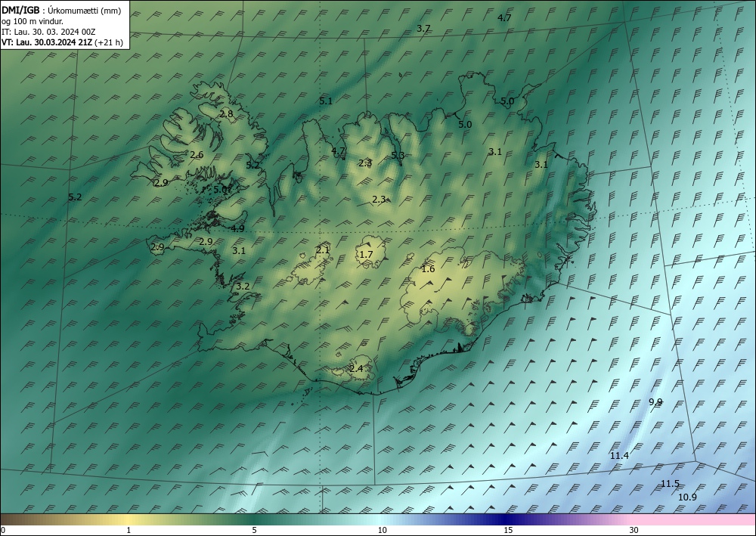This screenshot has height=536, width=756.
Task: Select the 5.1 value off the north coast
Action: (x=326, y=101)
